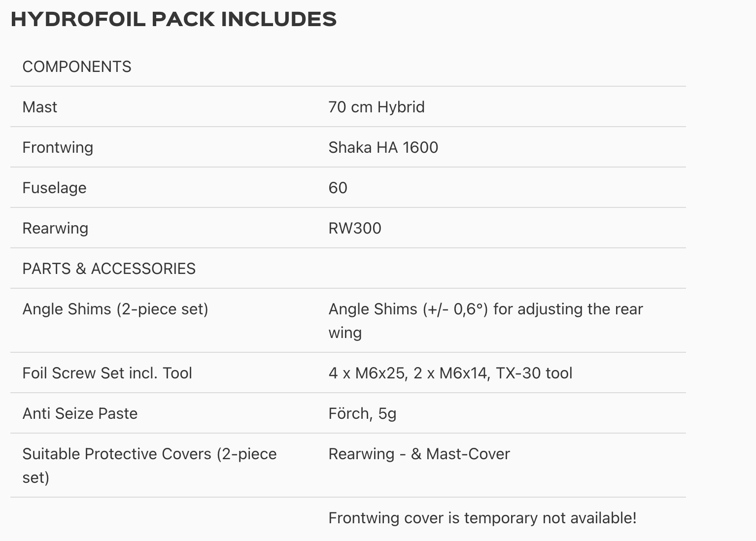Click the frontwing cover not available note
The height and width of the screenshot is (541, 756).
tap(482, 518)
